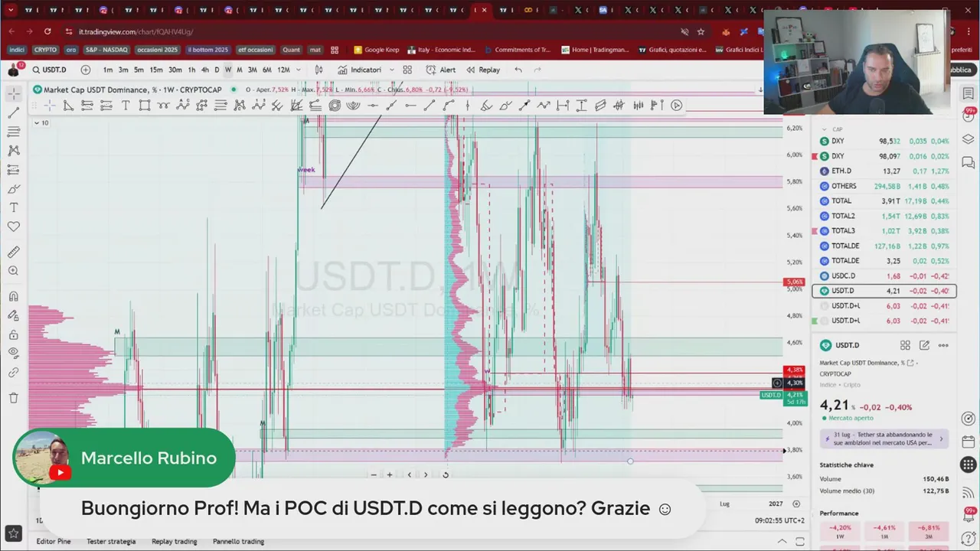Image resolution: width=980 pixels, height=551 pixels.
Task: Select the ruler measure tool
Action: (x=14, y=252)
